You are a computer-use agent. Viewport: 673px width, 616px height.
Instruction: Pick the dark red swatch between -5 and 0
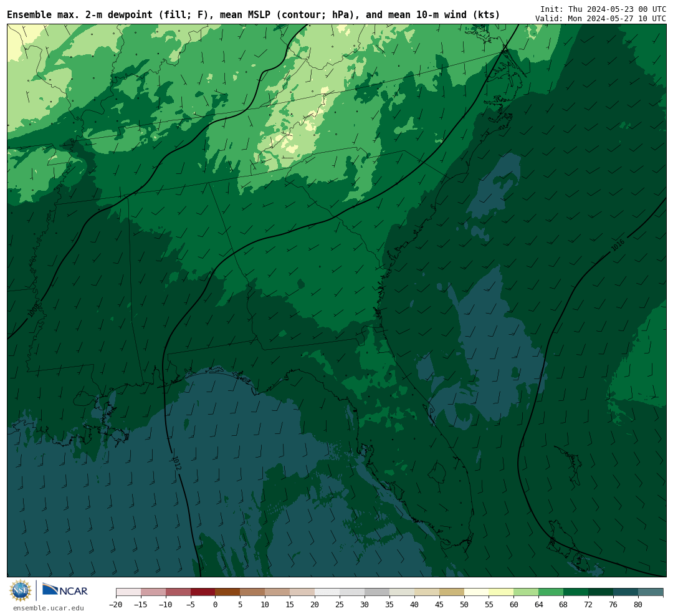point(203,592)
